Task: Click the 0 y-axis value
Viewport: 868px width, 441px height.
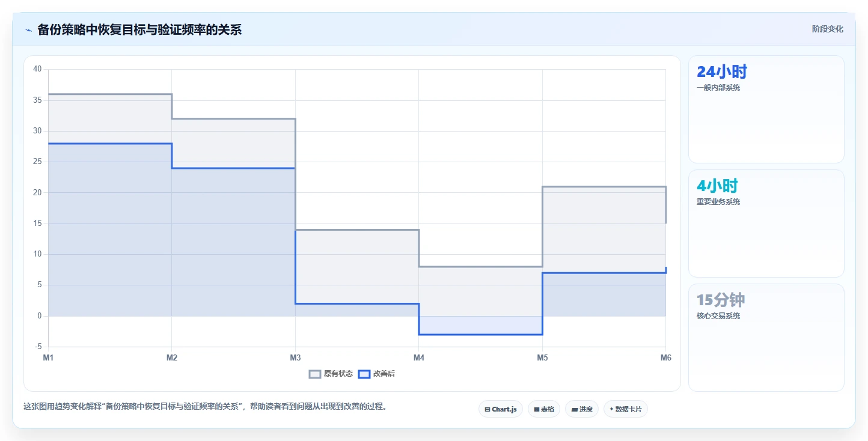Action: click(x=40, y=316)
